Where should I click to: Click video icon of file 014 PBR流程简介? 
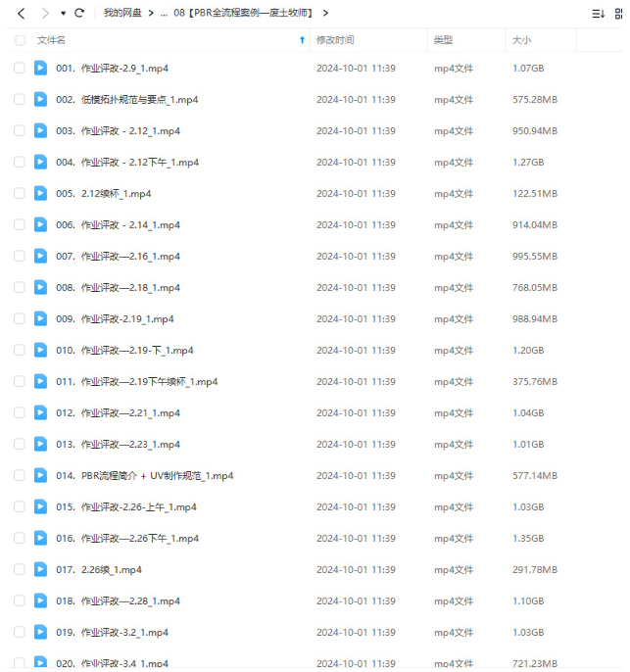coord(41,475)
